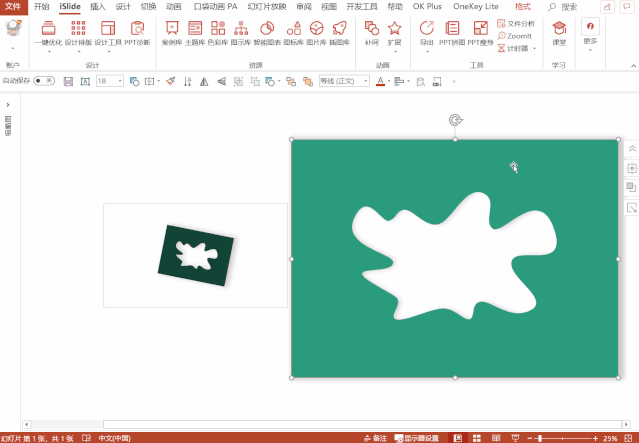Click the 25% zoom level
639x443 pixels.
(610, 439)
